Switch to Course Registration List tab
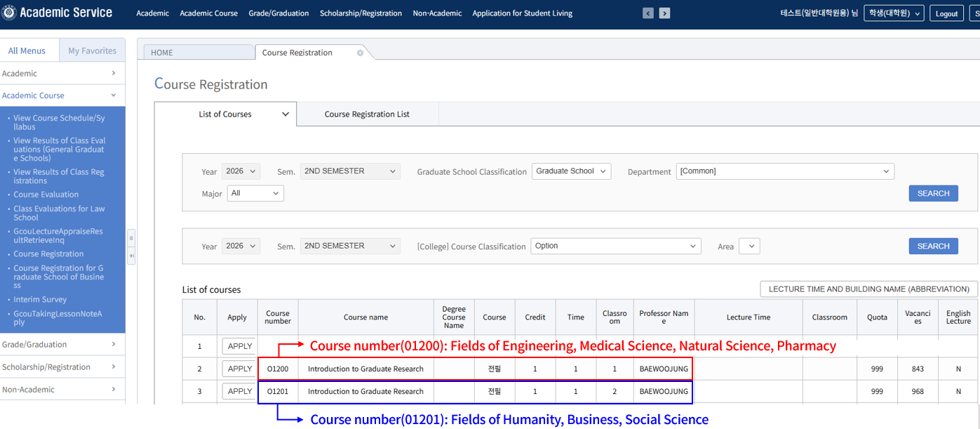Screen dimensions: 980x429 pos(367,114)
